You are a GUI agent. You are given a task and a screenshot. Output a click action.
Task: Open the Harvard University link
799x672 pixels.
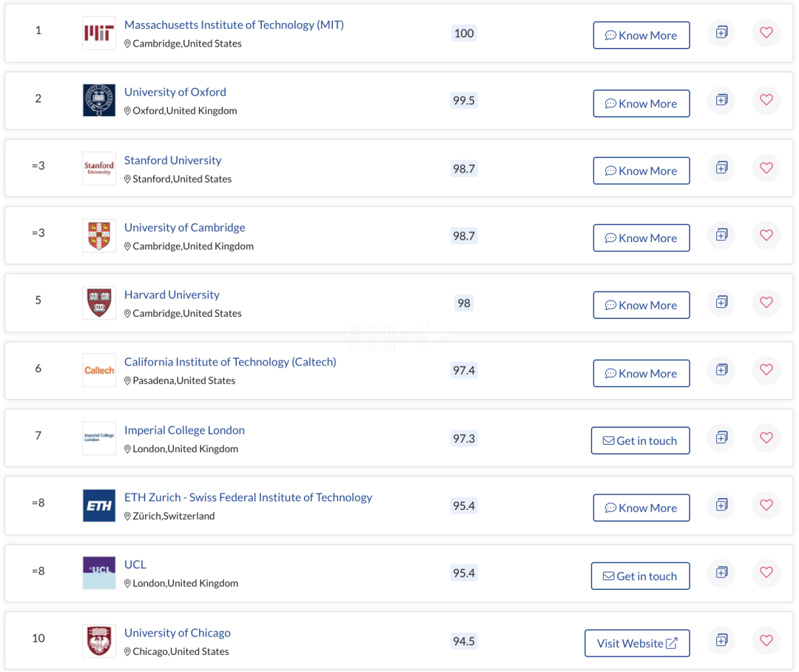click(x=172, y=295)
